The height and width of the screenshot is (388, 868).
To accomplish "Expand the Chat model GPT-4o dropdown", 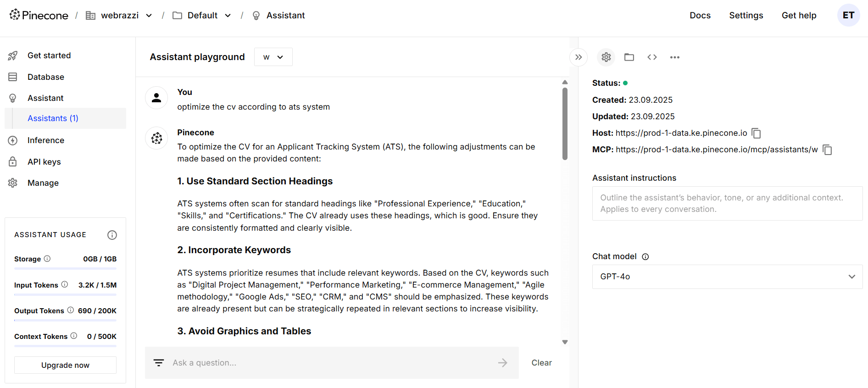I will click(727, 277).
